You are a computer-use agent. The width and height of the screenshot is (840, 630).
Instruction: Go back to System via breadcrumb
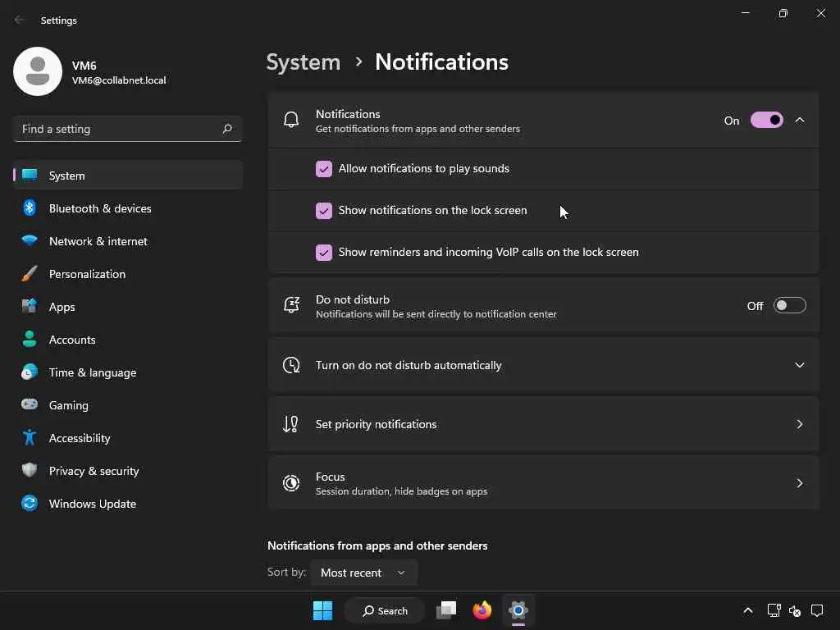304,62
